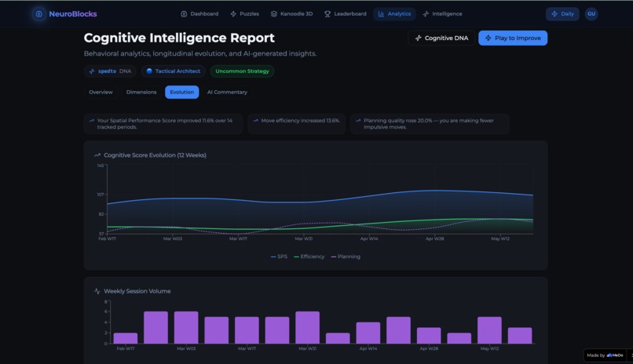Viewport: 633px width, 364px height.
Task: Click the Cognitive DNA sparkle icon
Action: (x=419, y=38)
